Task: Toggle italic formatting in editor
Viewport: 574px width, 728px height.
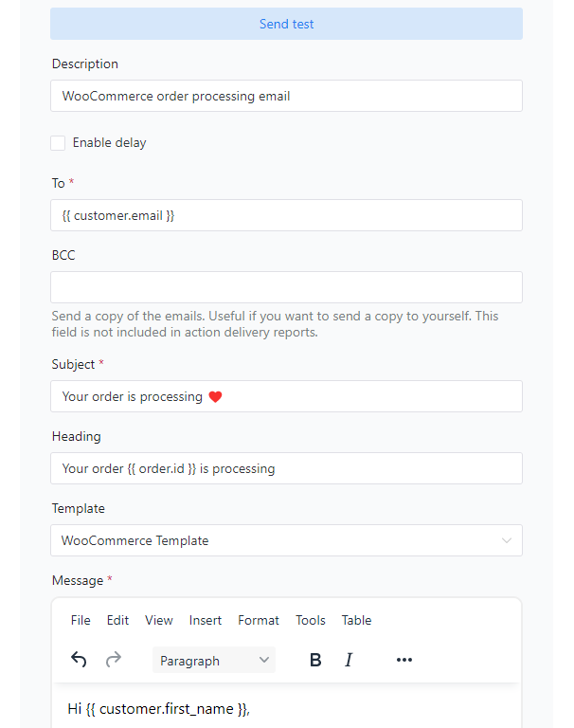Action: point(349,660)
